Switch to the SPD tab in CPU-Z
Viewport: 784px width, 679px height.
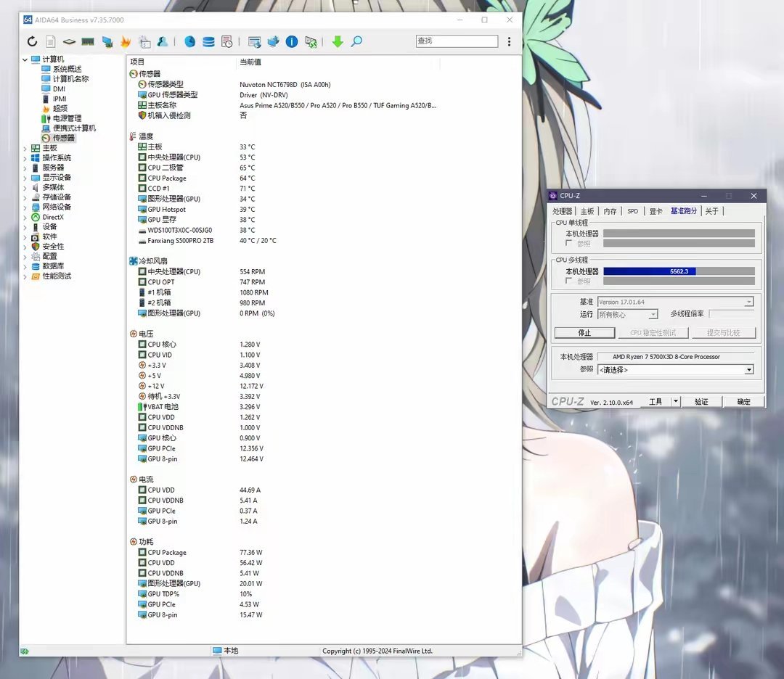click(632, 211)
